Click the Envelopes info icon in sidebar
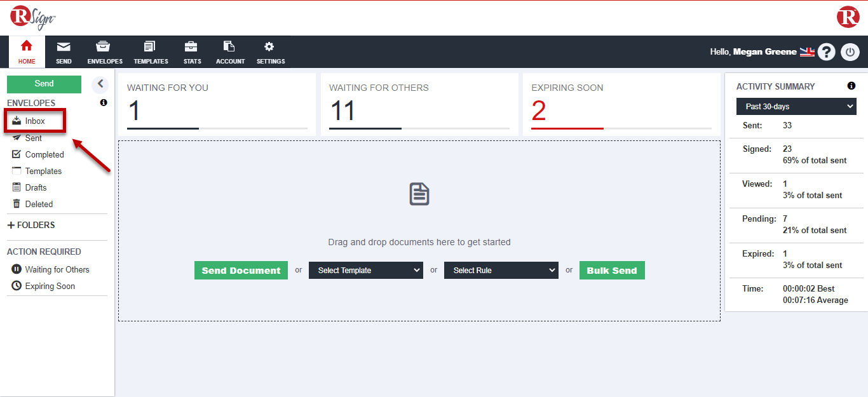The width and height of the screenshot is (868, 397). coord(104,103)
